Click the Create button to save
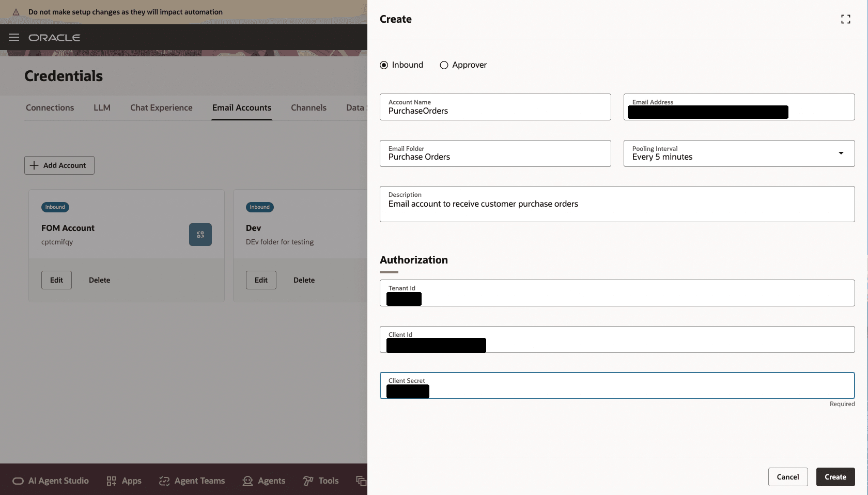868x495 pixels. point(835,477)
